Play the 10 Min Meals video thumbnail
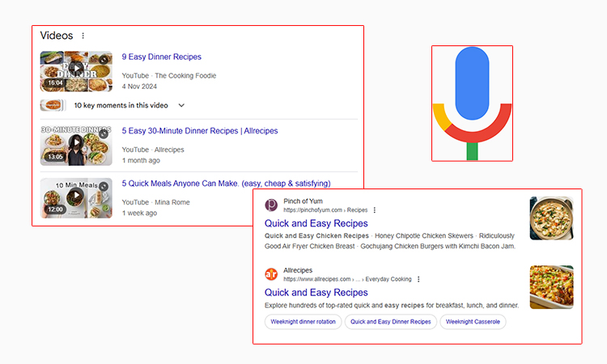The height and width of the screenshot is (364, 607). (x=76, y=197)
